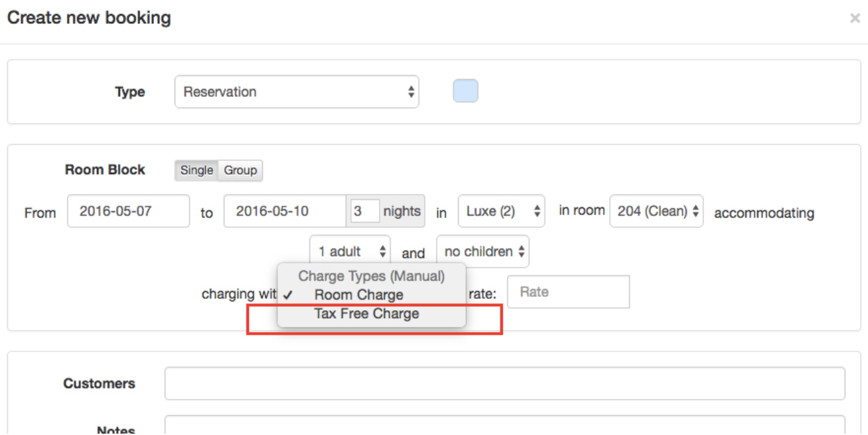
Task: Click the nights label beside the count
Action: pyautogui.click(x=402, y=212)
